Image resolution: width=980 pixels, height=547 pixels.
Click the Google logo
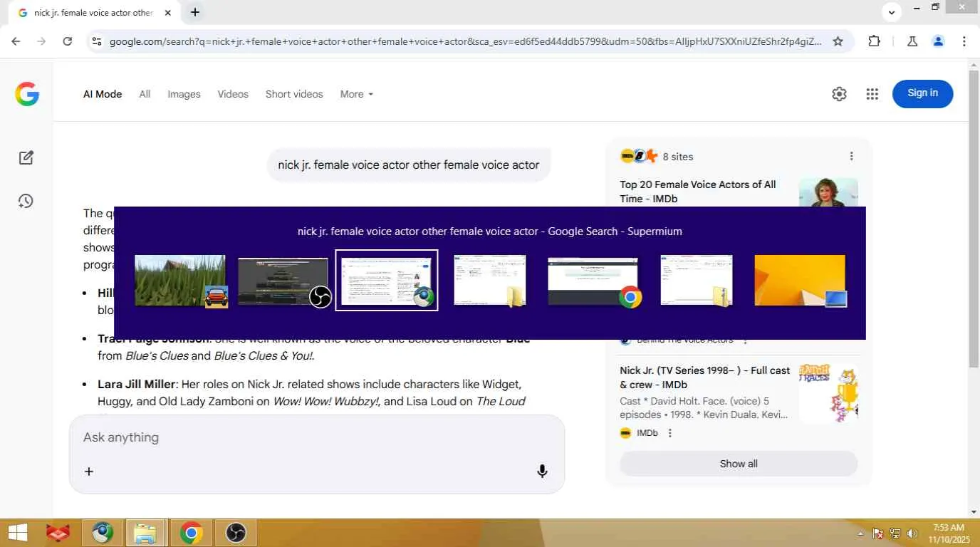click(27, 94)
